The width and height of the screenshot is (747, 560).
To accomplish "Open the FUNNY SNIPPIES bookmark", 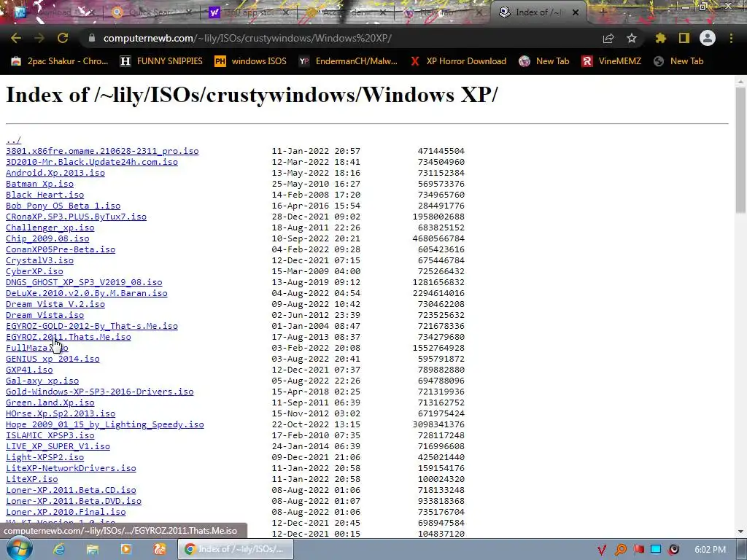I will (x=161, y=61).
